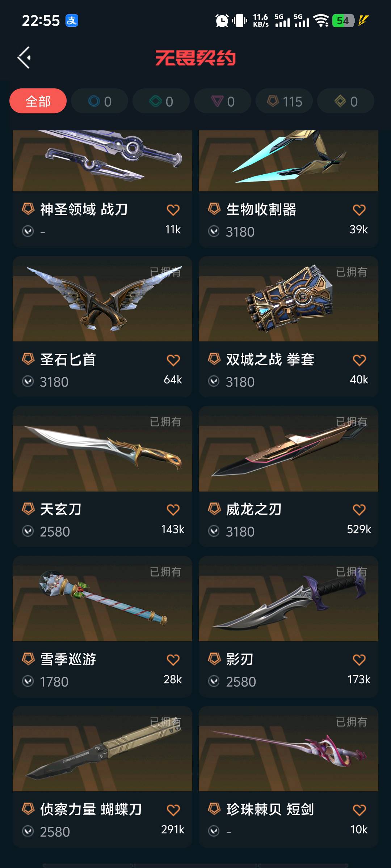Filter by green diamond tier with 0
Viewport: 391px width, 868px height.
click(x=161, y=101)
